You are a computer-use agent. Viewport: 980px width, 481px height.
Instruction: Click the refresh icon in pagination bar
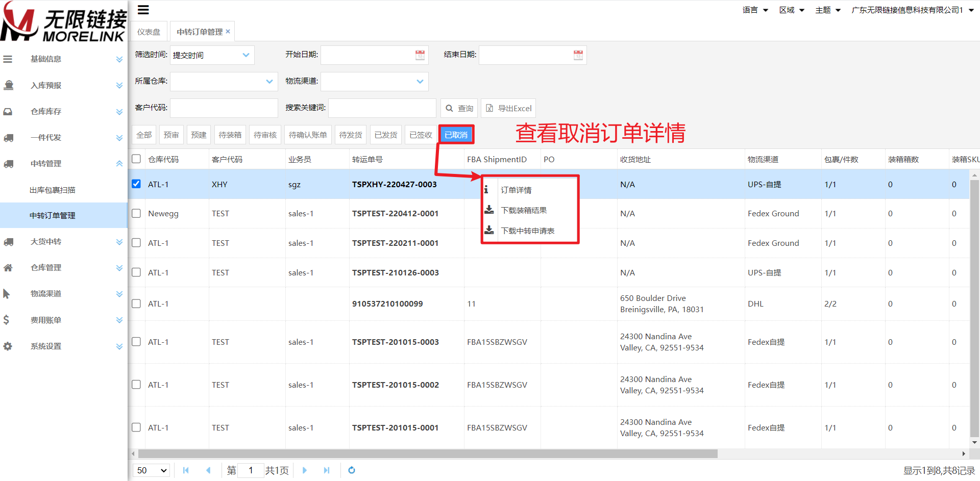point(351,470)
